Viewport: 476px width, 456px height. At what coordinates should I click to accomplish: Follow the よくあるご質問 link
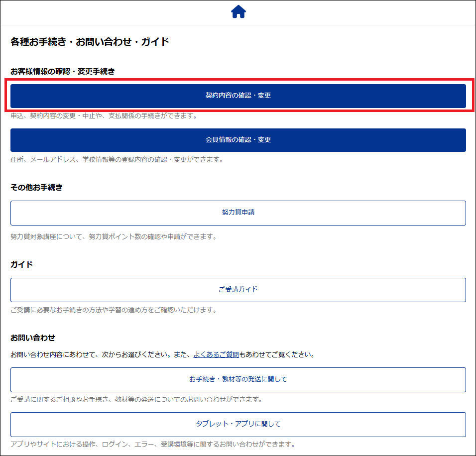coord(216,355)
